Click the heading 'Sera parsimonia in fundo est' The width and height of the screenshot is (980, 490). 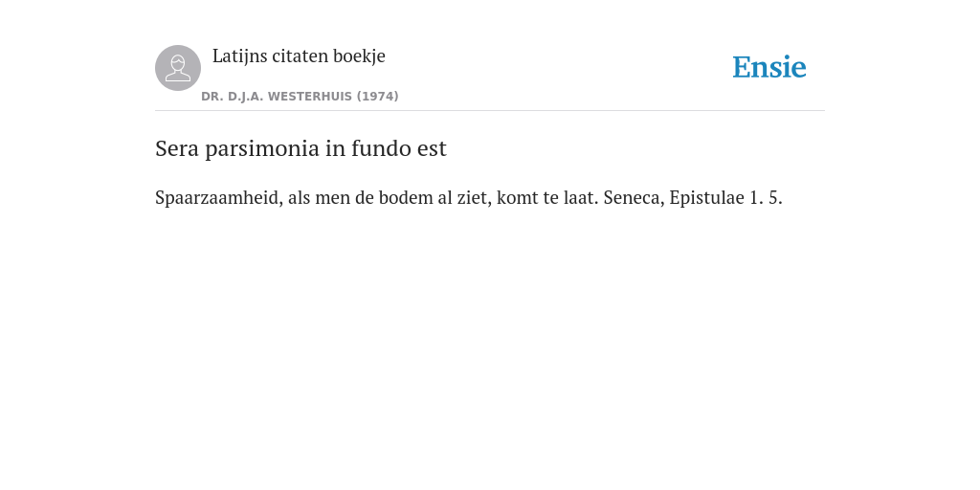click(301, 148)
